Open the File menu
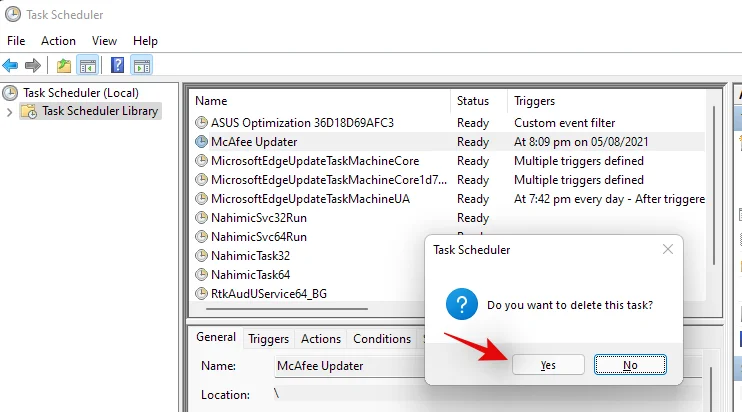This screenshot has width=742, height=412. click(x=16, y=41)
